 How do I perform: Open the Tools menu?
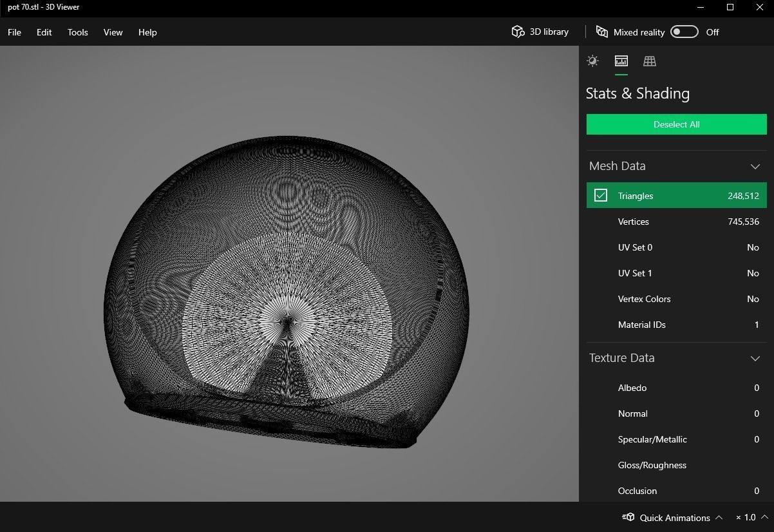coord(77,32)
